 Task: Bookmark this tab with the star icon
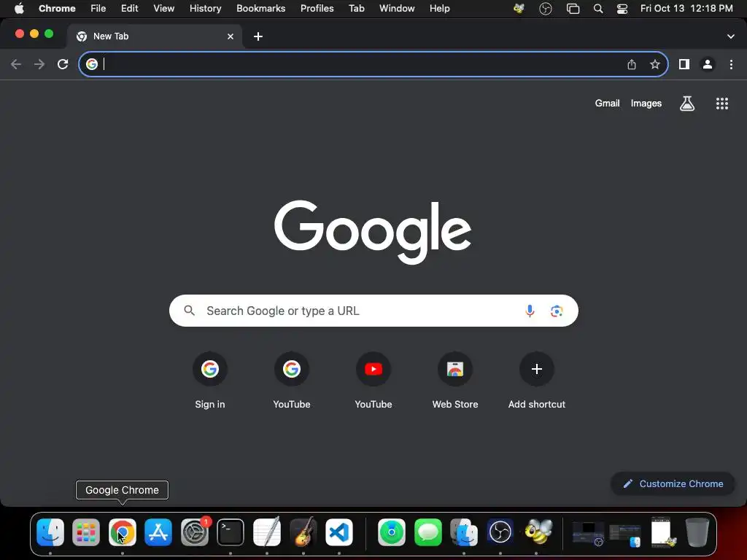click(655, 64)
